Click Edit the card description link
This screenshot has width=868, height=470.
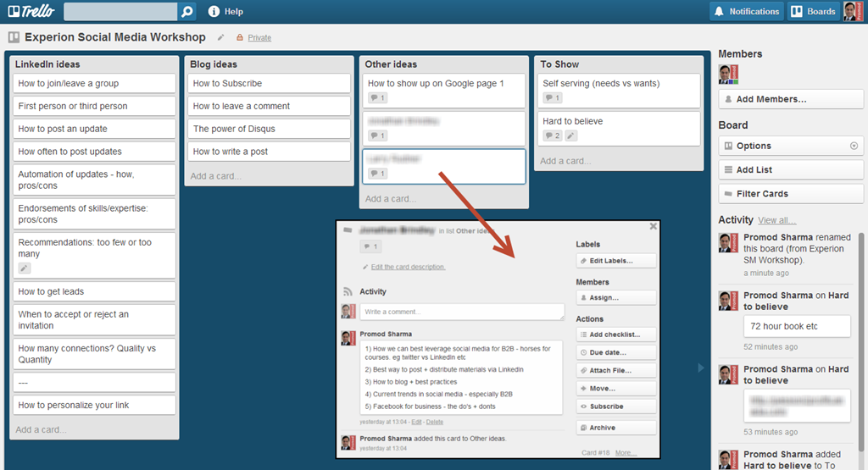(408, 267)
